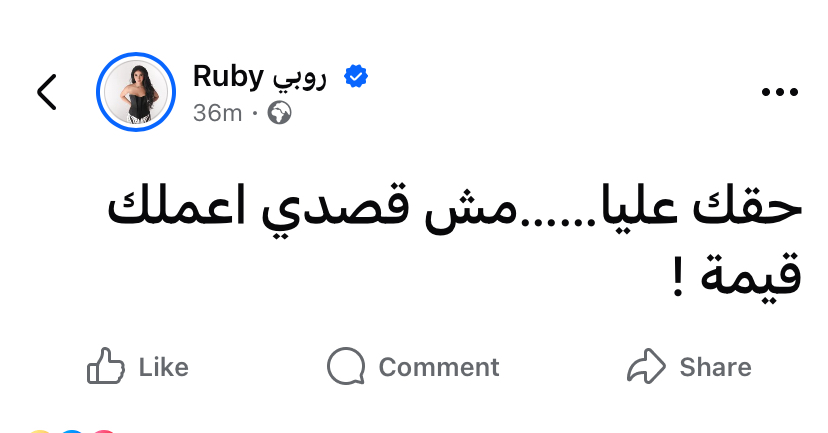Open the 36m post timestamp
Image resolution: width=828 pixels, height=433 pixels.
217,113
